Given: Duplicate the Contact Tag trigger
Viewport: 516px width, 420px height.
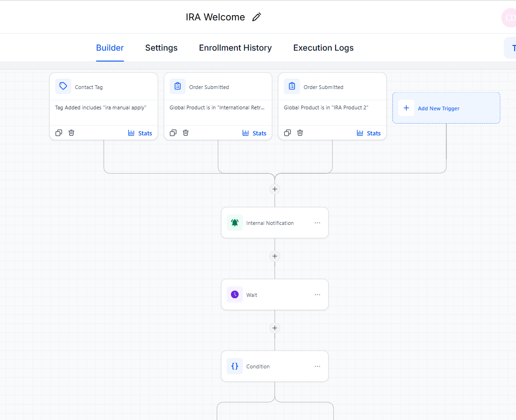Looking at the screenshot, I should point(59,133).
